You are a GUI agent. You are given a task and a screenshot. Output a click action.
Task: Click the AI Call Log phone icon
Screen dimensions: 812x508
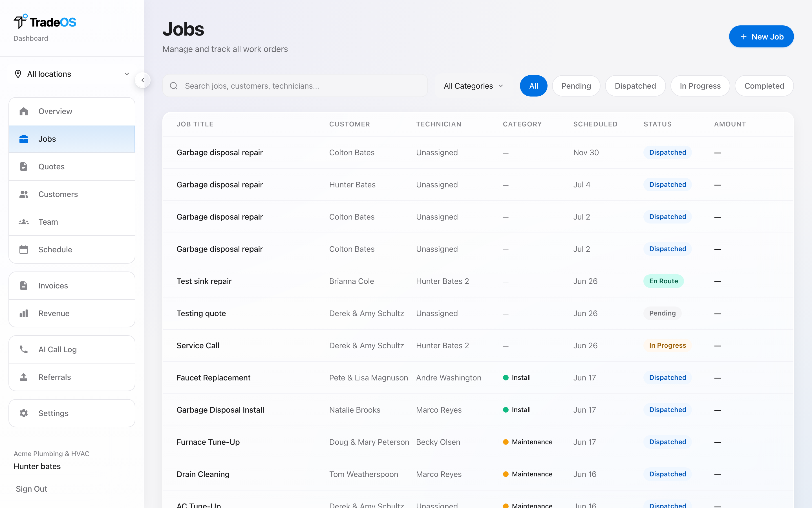(23, 349)
